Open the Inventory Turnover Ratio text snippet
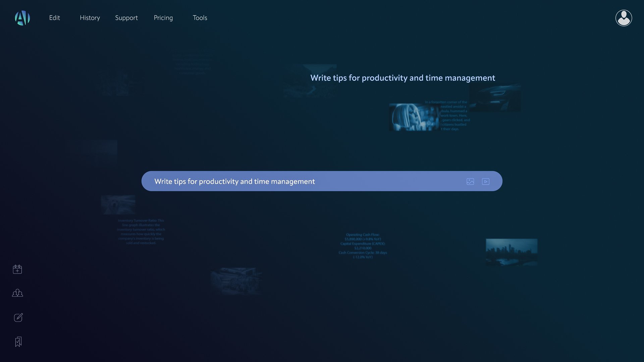The height and width of the screenshot is (362, 644). click(x=141, y=232)
